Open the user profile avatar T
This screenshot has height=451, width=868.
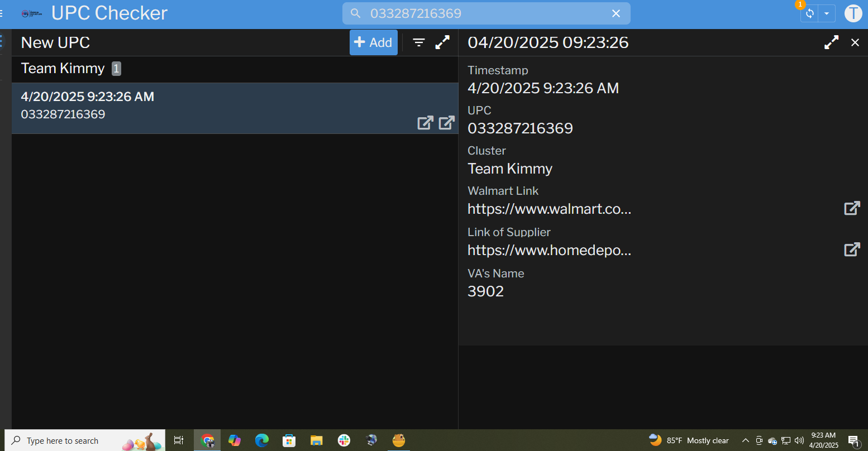pyautogui.click(x=853, y=13)
